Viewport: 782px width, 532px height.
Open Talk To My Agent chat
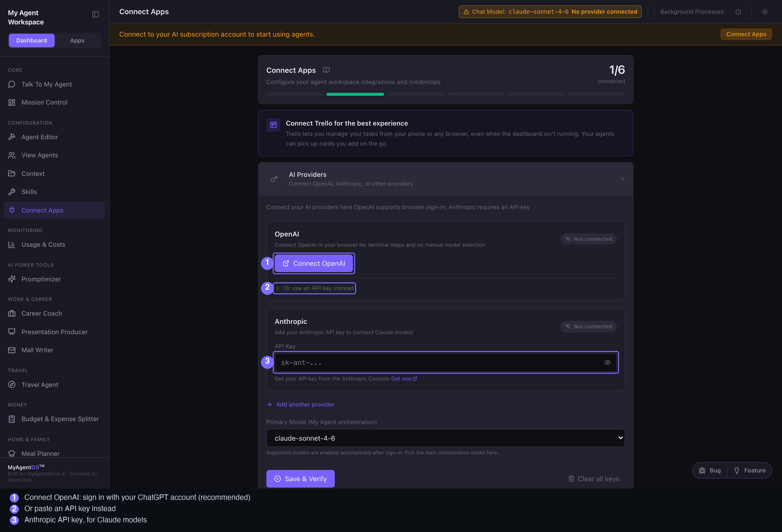point(54,84)
